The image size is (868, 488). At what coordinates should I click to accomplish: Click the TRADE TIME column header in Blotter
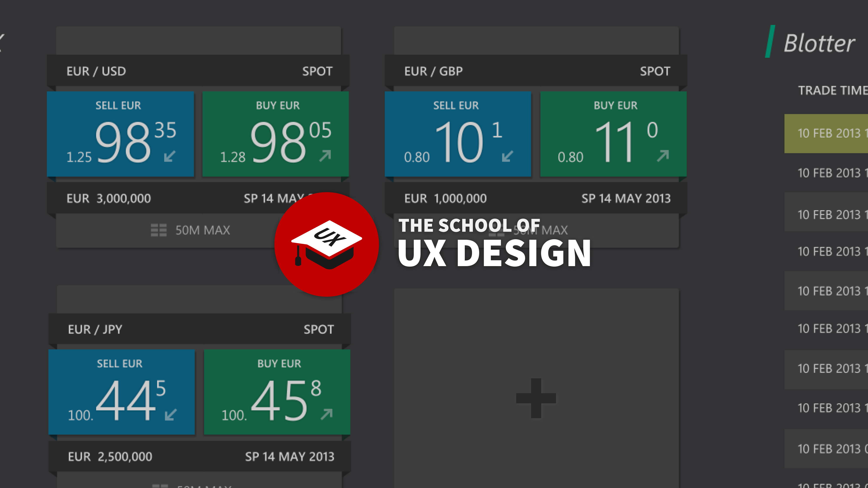(x=833, y=90)
